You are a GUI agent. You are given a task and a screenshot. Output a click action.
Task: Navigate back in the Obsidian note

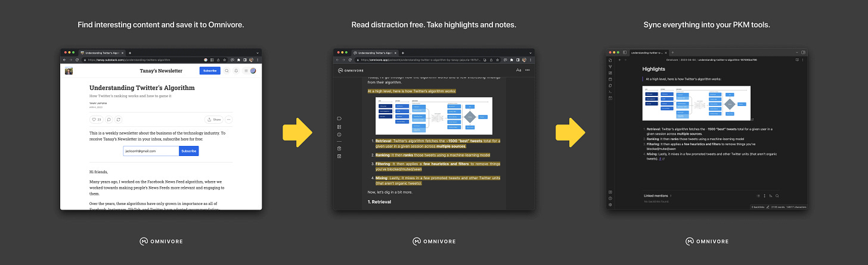619,60
